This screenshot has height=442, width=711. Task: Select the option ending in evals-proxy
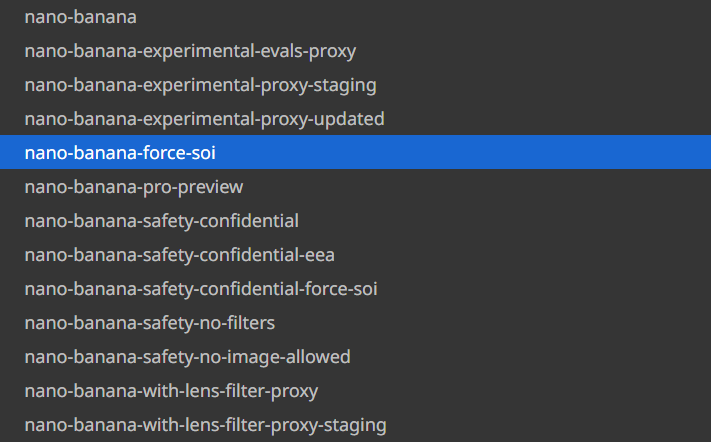pyautogui.click(x=190, y=50)
